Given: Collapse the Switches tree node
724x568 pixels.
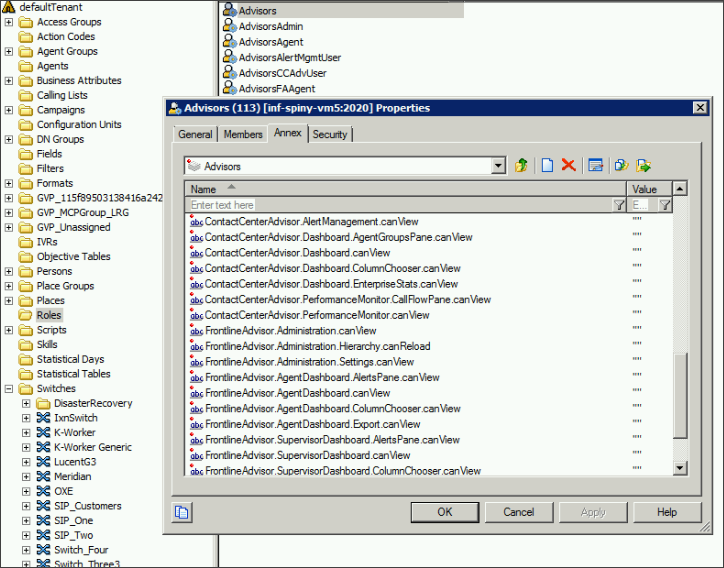Looking at the screenshot, I should 9,389.
